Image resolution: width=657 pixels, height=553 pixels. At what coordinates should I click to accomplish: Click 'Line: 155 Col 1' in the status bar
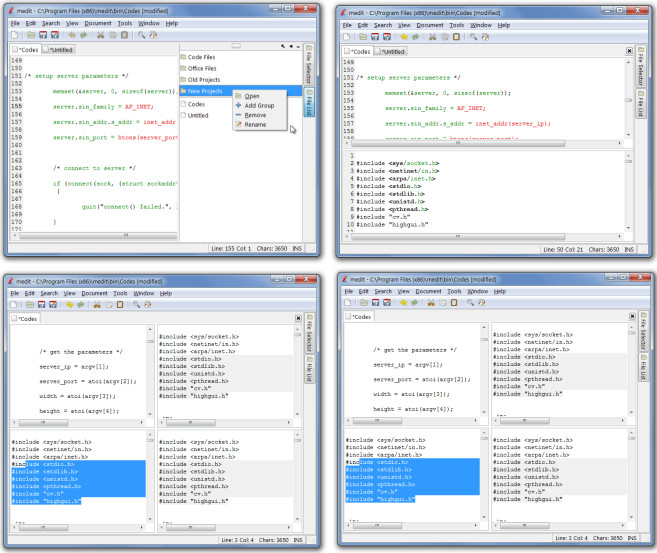231,248
